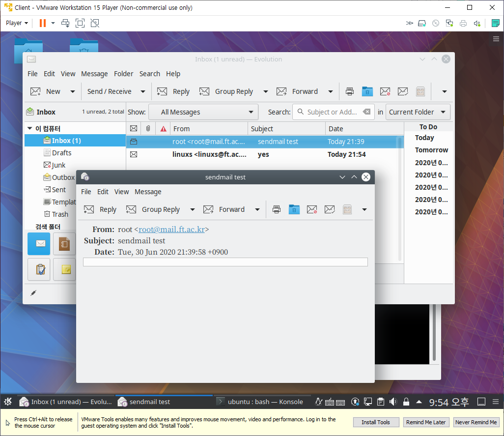The width and height of the screenshot is (504, 436).
Task: Click Never Remind Me button
Action: [x=476, y=422]
